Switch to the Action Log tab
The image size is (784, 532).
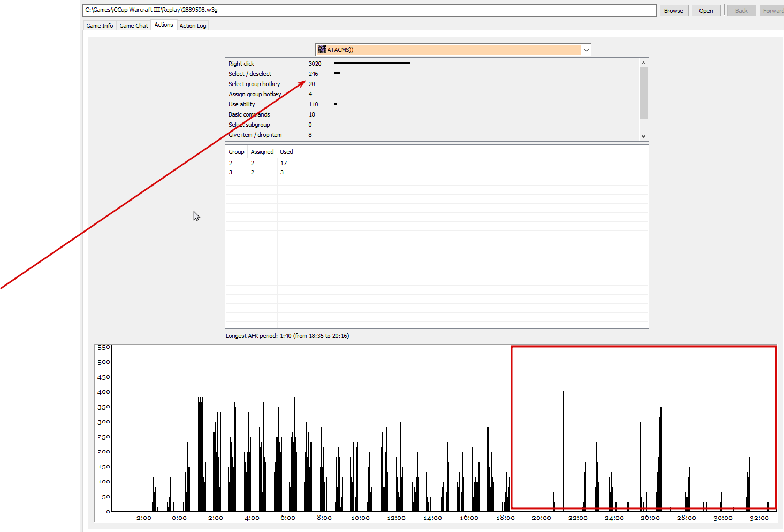pos(193,26)
